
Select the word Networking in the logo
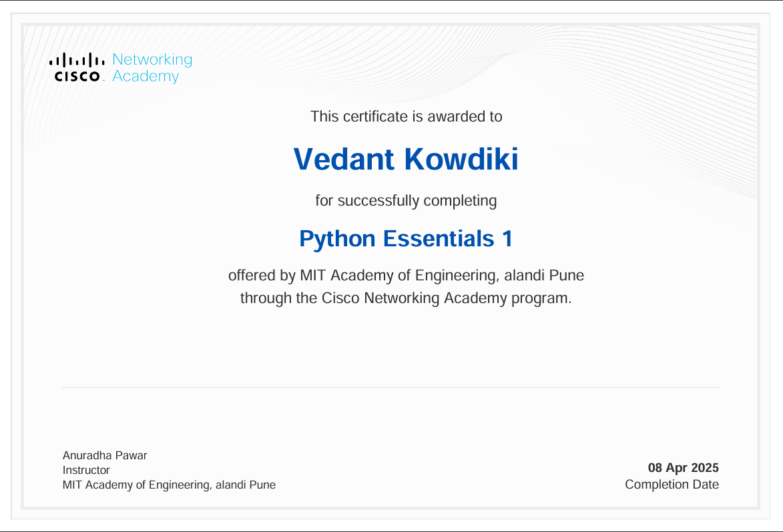[152, 59]
